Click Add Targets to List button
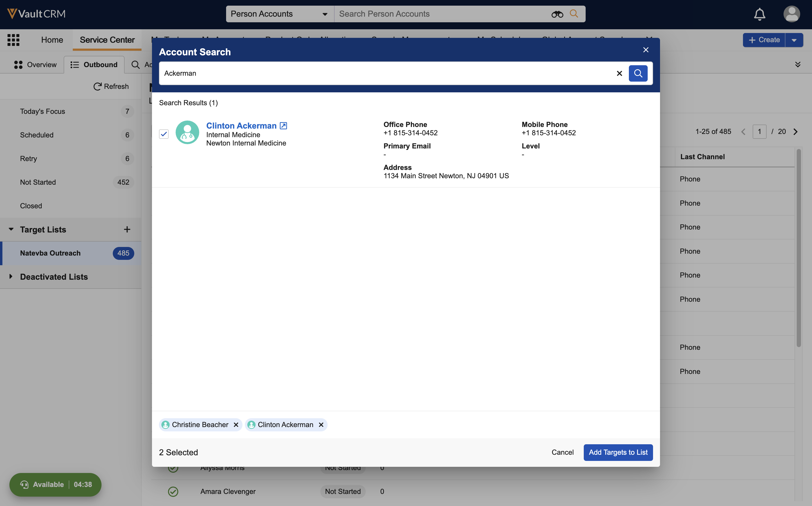 (x=618, y=452)
